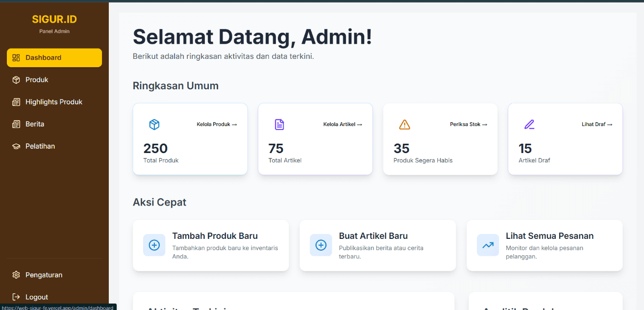Click the blue box icon on Total Produk card
This screenshot has height=310, width=644.
(x=154, y=125)
